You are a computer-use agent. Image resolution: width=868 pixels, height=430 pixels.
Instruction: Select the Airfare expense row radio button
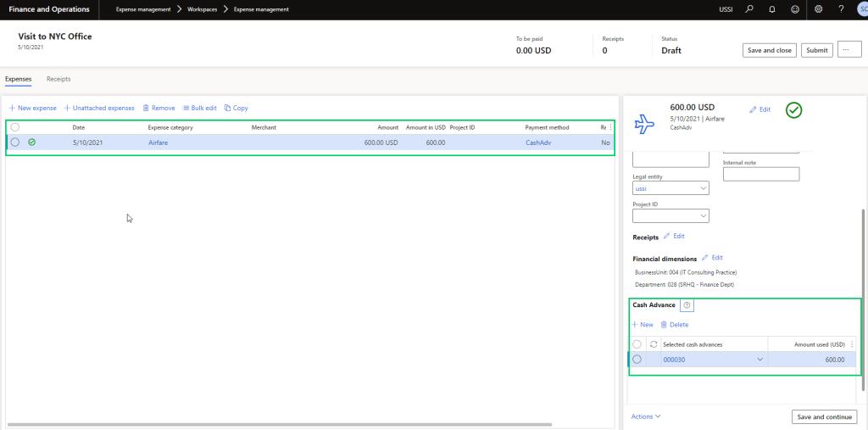pos(15,142)
